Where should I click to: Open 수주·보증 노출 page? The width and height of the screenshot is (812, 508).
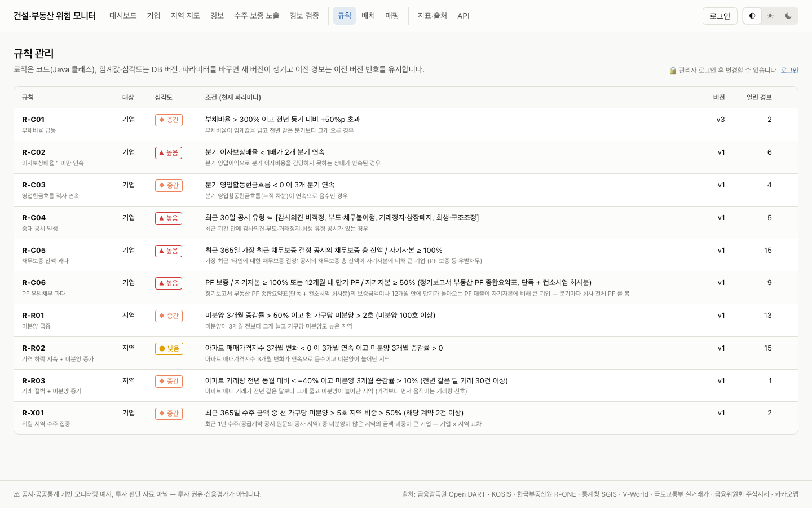(257, 16)
